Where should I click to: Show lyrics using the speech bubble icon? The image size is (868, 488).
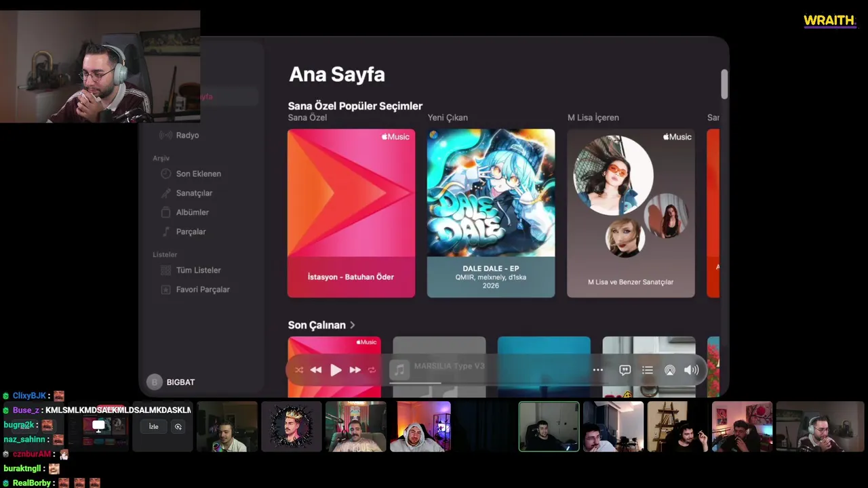tap(625, 370)
